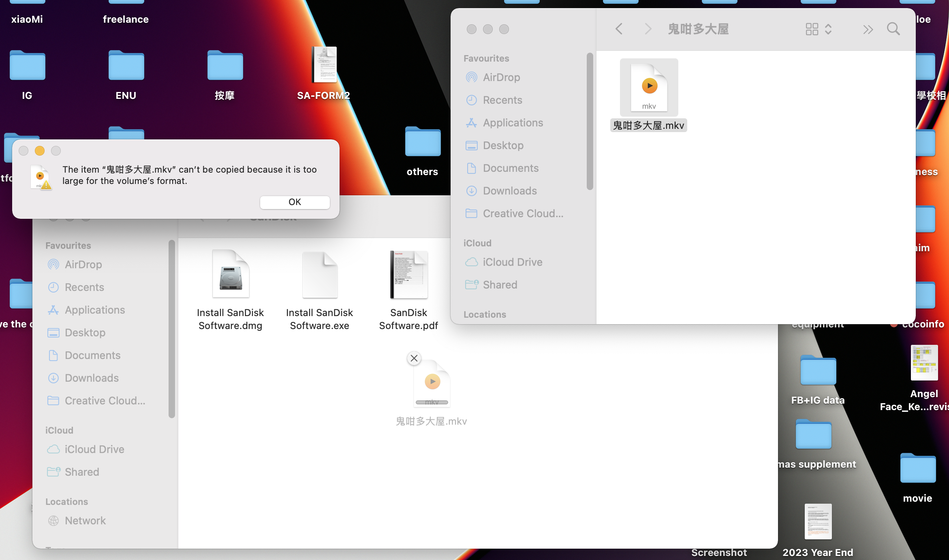Click the top Finder sidebar scrollbar

point(590,122)
